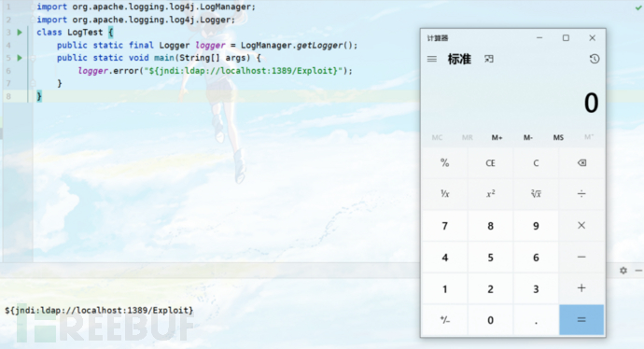Hide the run console panel
Screen dimensions: 644x349
[x=638, y=271]
